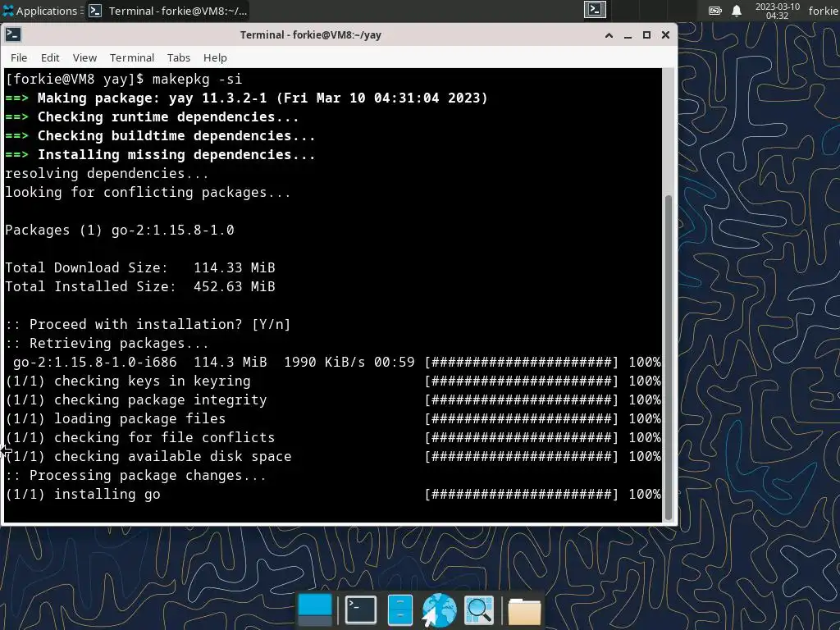Open File Manager cabinet icon in dock

tap(399, 610)
